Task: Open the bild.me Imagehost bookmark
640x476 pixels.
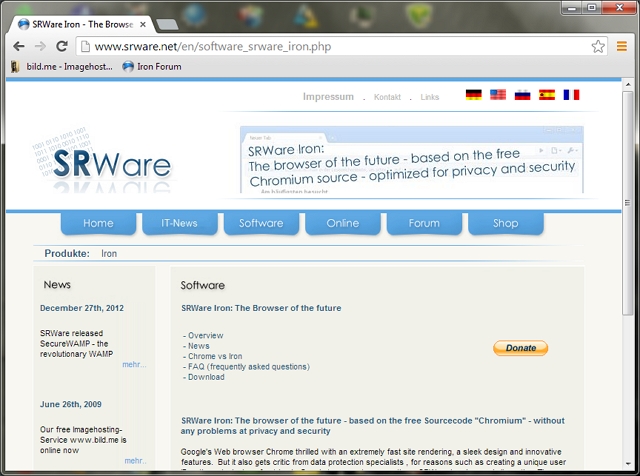Action: [x=62, y=67]
